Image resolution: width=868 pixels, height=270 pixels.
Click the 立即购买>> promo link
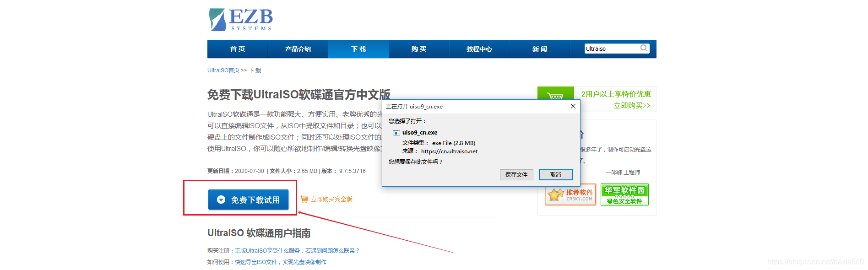click(x=632, y=106)
